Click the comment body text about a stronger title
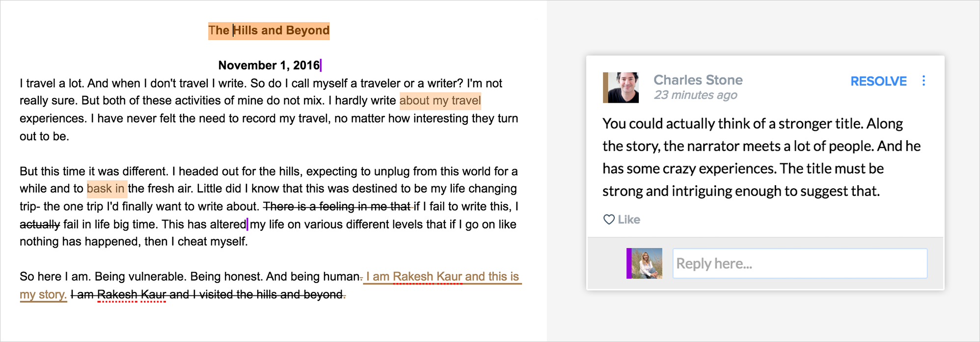980x342 pixels. [x=761, y=157]
